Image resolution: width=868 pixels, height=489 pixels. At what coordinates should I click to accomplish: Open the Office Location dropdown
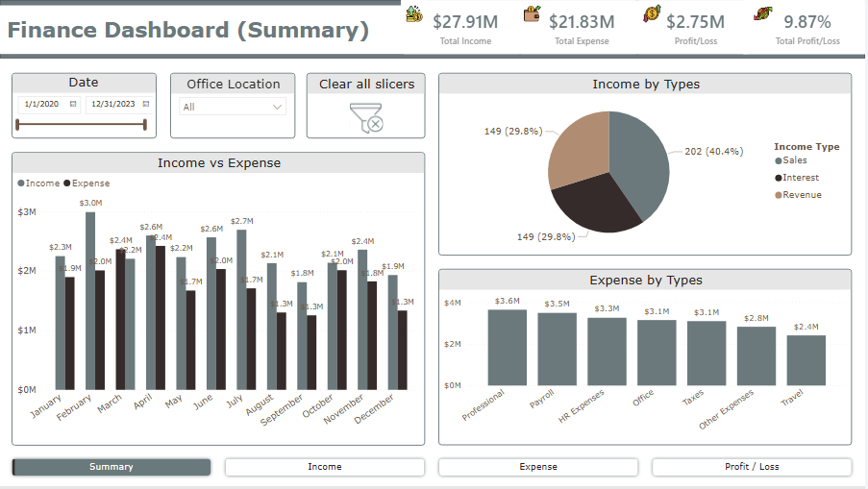(x=234, y=107)
